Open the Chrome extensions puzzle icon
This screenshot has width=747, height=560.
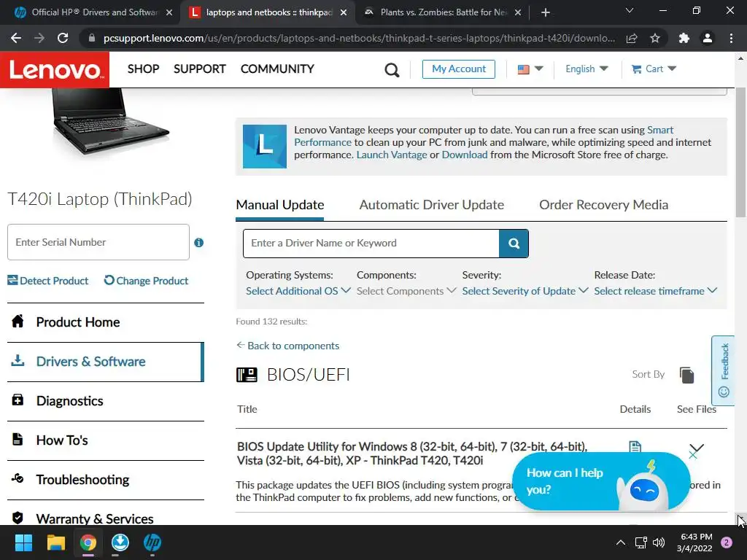click(684, 38)
